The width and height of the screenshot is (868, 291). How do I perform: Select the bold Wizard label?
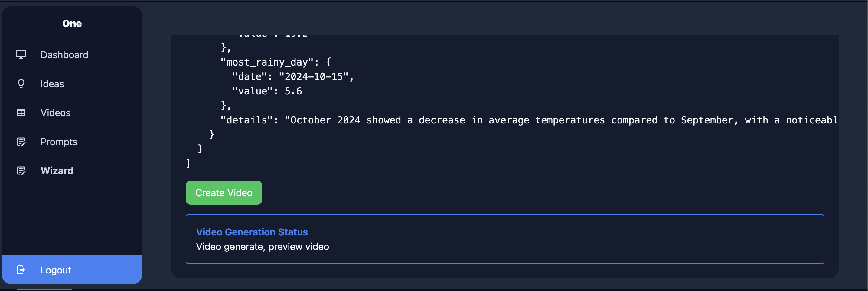pos(57,171)
